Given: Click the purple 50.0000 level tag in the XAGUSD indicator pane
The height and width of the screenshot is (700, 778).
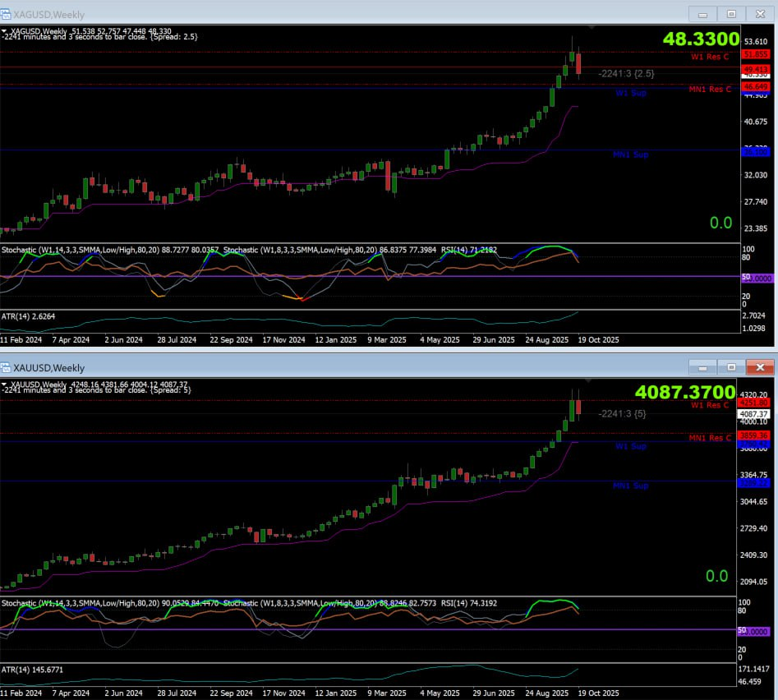Looking at the screenshot, I should click(757, 279).
